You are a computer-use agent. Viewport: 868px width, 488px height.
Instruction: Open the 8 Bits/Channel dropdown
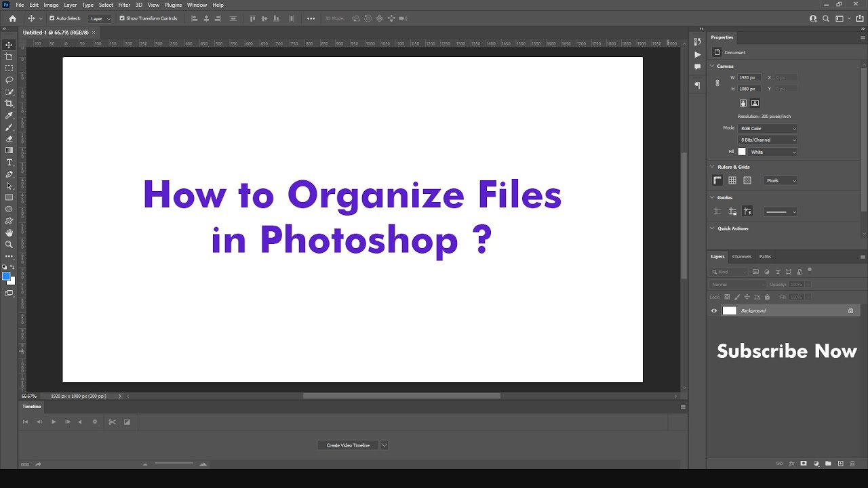click(x=768, y=140)
